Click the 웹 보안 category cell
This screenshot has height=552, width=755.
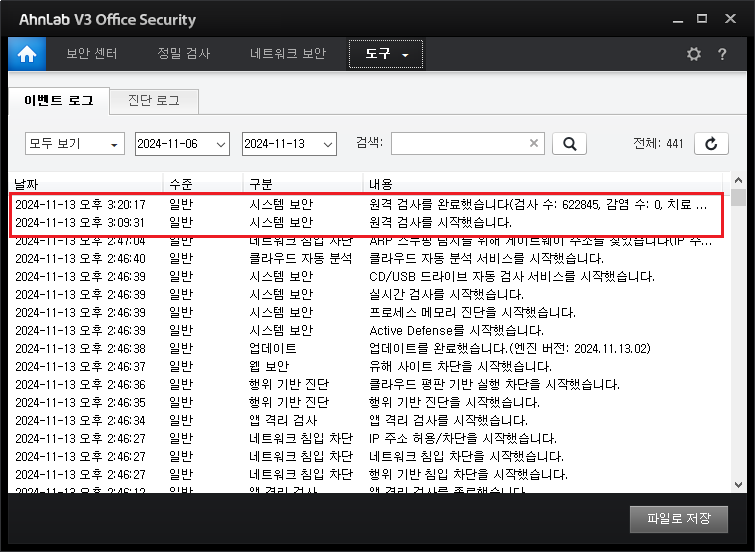click(269, 367)
